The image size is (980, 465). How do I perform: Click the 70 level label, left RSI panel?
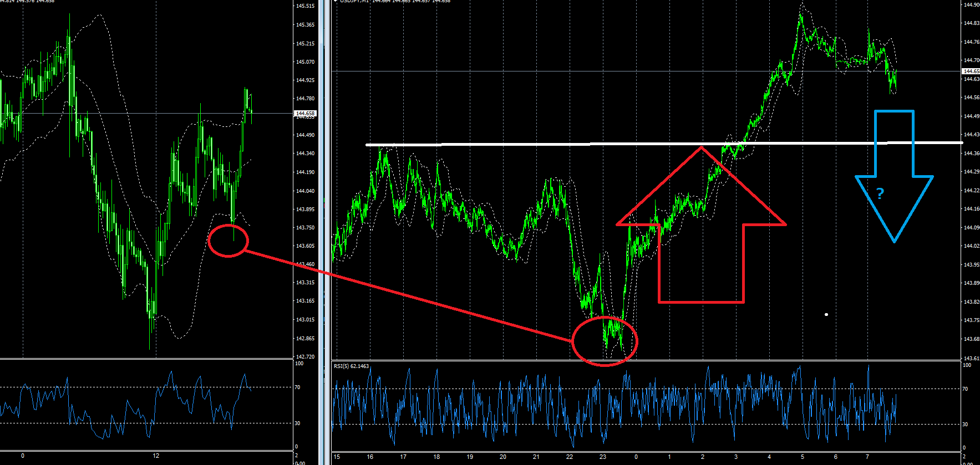[298, 387]
